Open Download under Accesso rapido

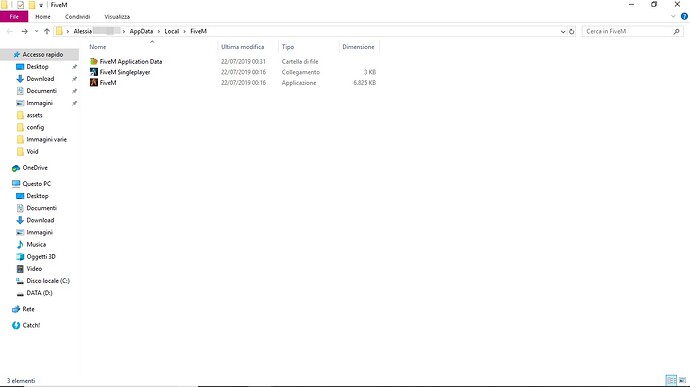tap(40, 79)
